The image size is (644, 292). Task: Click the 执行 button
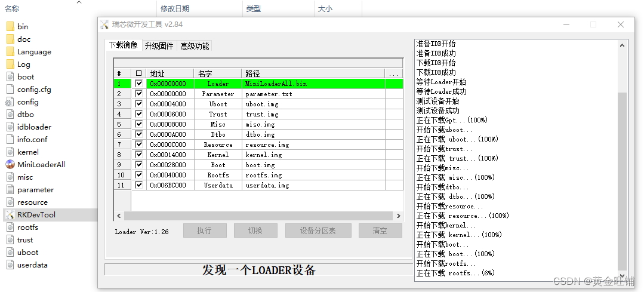[205, 231]
